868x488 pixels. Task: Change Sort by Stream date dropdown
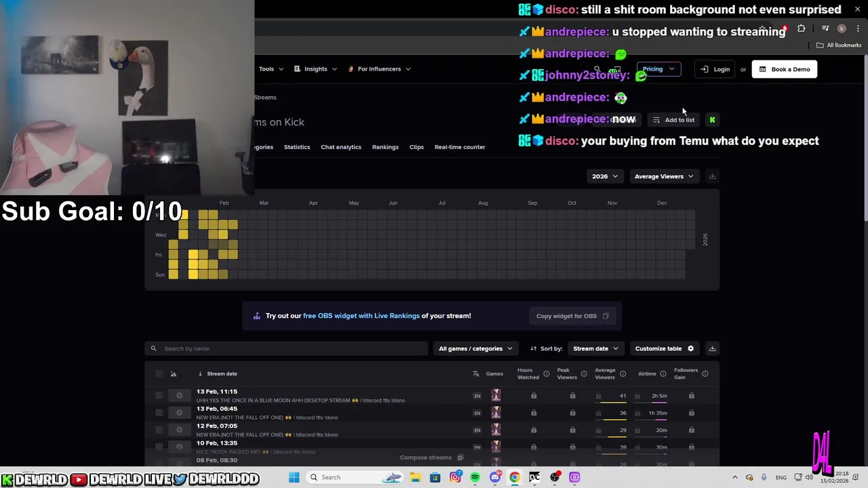pyautogui.click(x=595, y=348)
